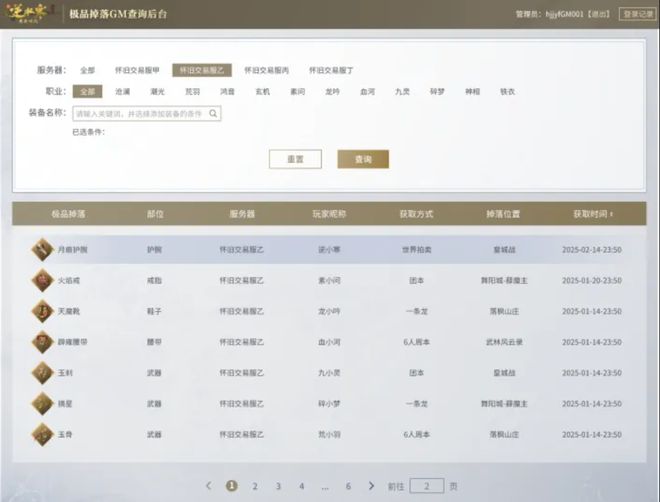
Task: Click the 查询 query button
Action: click(x=363, y=159)
